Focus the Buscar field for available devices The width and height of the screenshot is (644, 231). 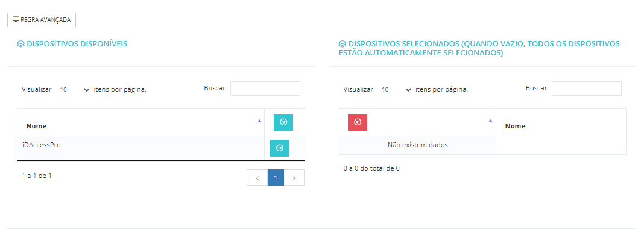(265, 89)
